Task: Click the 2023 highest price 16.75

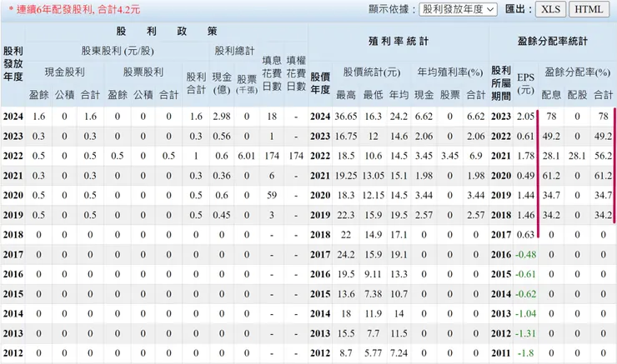Action: click(x=346, y=136)
